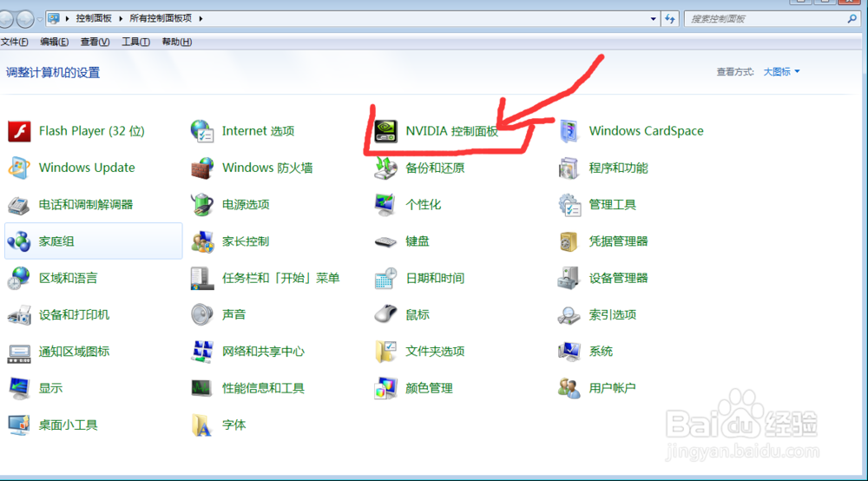Click the Back navigation button
The width and height of the screenshot is (868, 481).
pyautogui.click(x=5, y=19)
